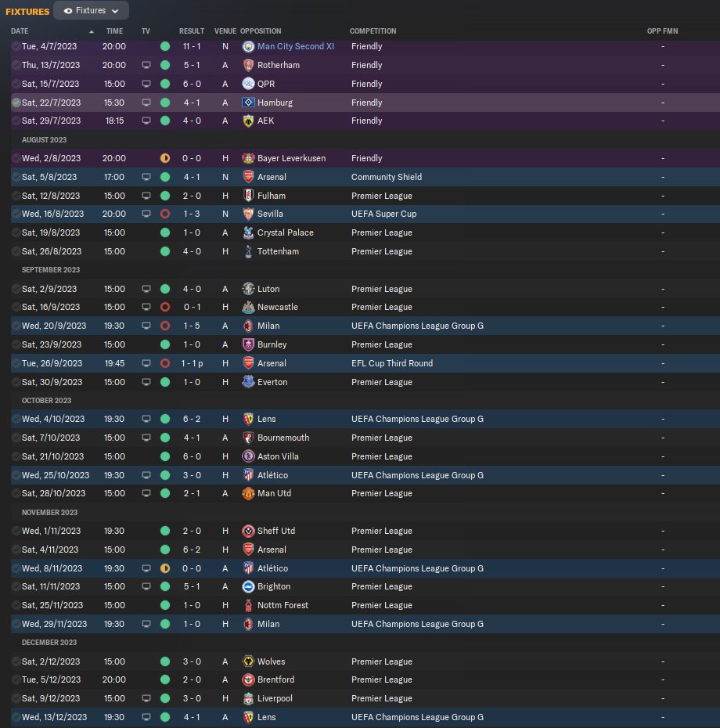Click the QPR club badge
The image size is (720, 728).
tap(248, 84)
